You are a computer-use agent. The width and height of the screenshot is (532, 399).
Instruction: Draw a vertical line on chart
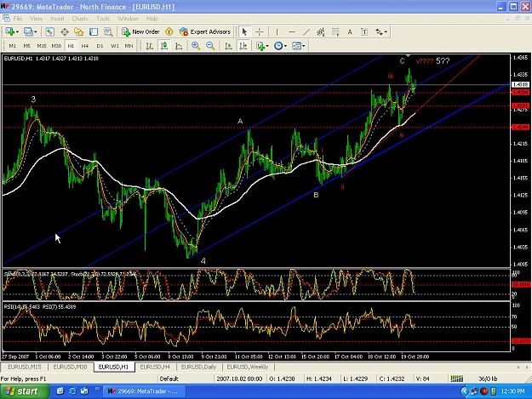(277, 31)
